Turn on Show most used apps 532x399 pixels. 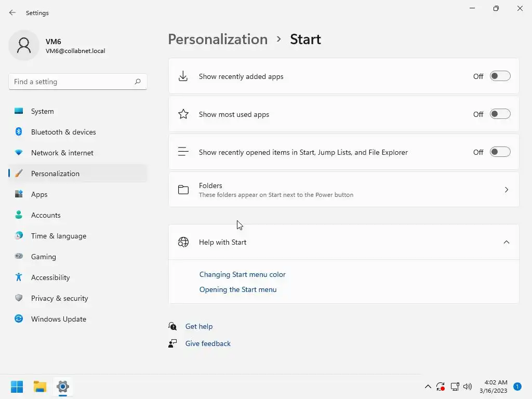click(x=500, y=114)
